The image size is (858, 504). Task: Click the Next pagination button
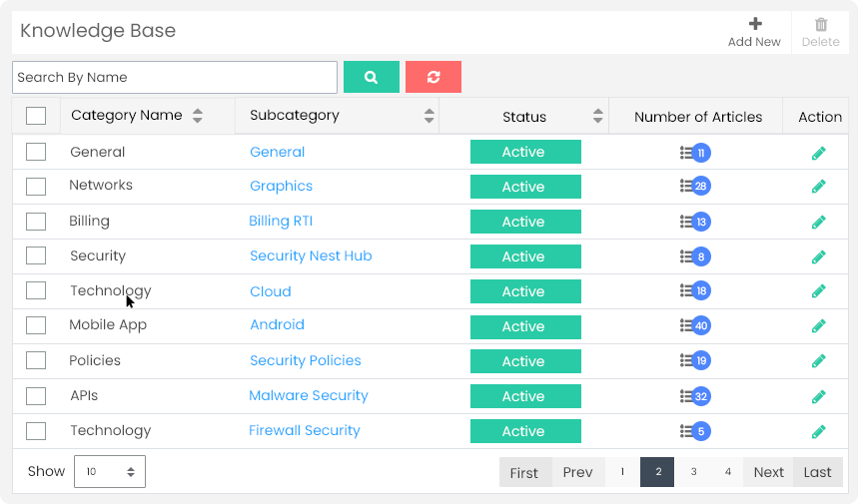pos(768,472)
